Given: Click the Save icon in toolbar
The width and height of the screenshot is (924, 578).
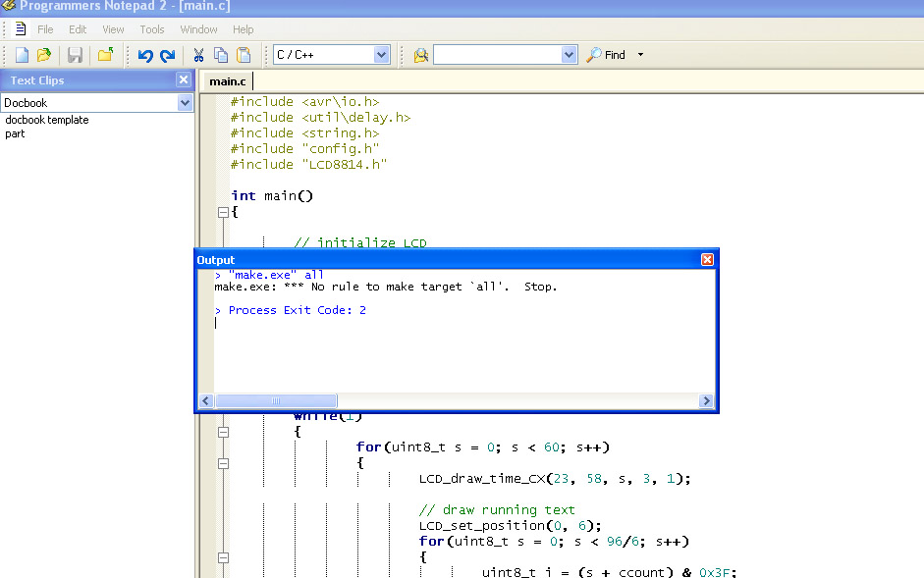Looking at the screenshot, I should point(75,55).
